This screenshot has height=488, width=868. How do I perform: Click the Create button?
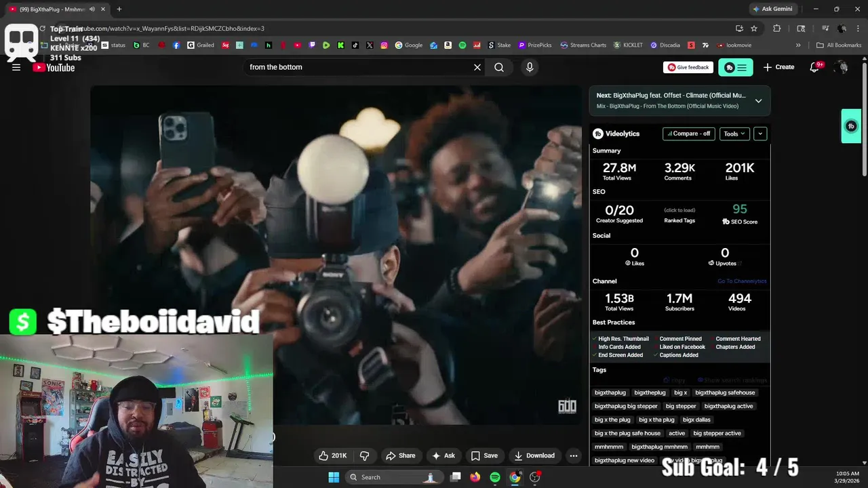click(778, 67)
